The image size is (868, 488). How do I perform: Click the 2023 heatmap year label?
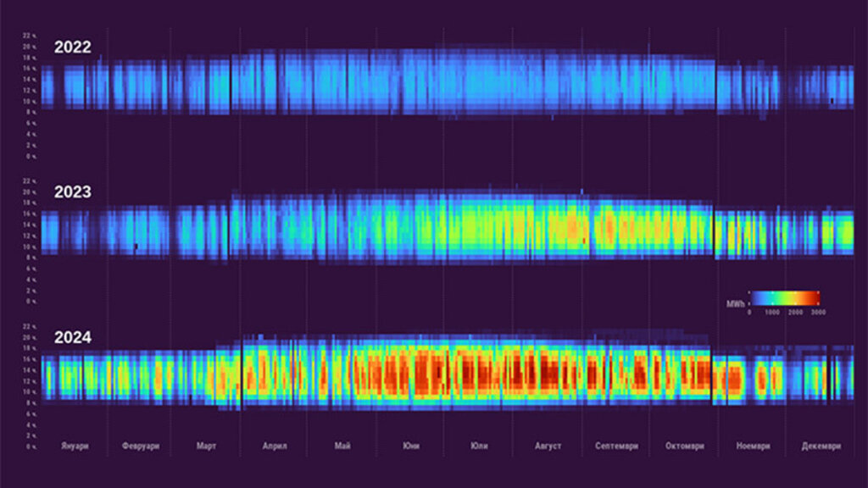pyautogui.click(x=73, y=192)
